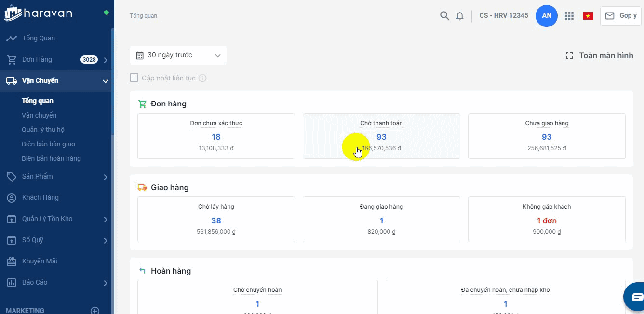Enable the Cập nhật liên tục checkbox
Image resolution: width=644 pixels, height=314 pixels.
point(134,78)
